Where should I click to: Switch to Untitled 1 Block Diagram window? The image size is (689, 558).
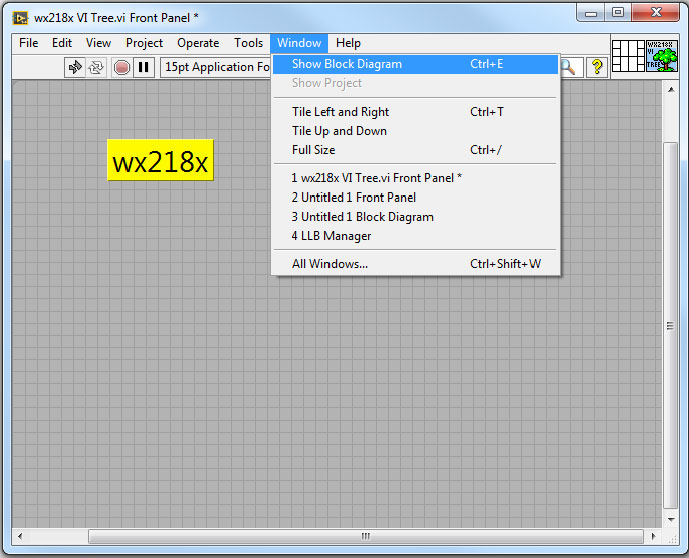tap(362, 217)
